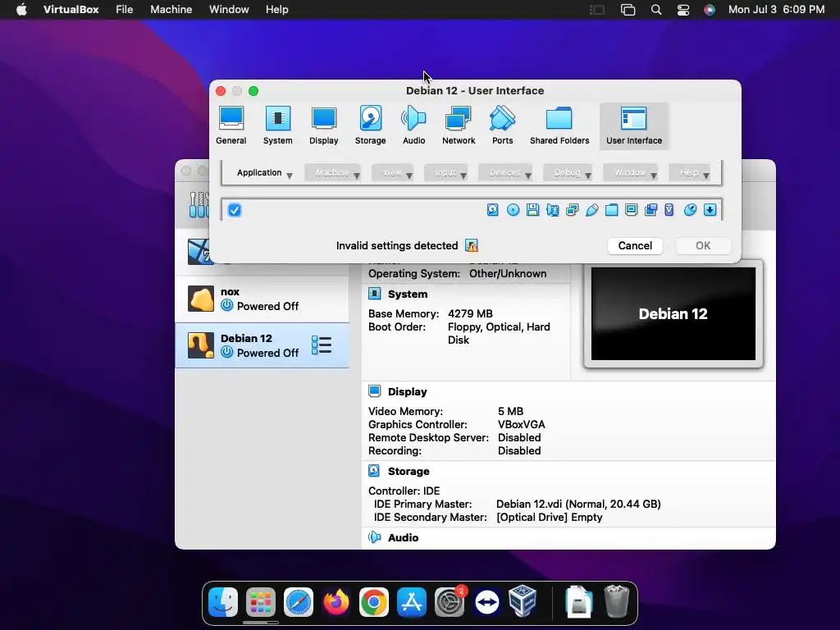
Task: Open Spotlight search in the menu bar
Action: point(656,10)
